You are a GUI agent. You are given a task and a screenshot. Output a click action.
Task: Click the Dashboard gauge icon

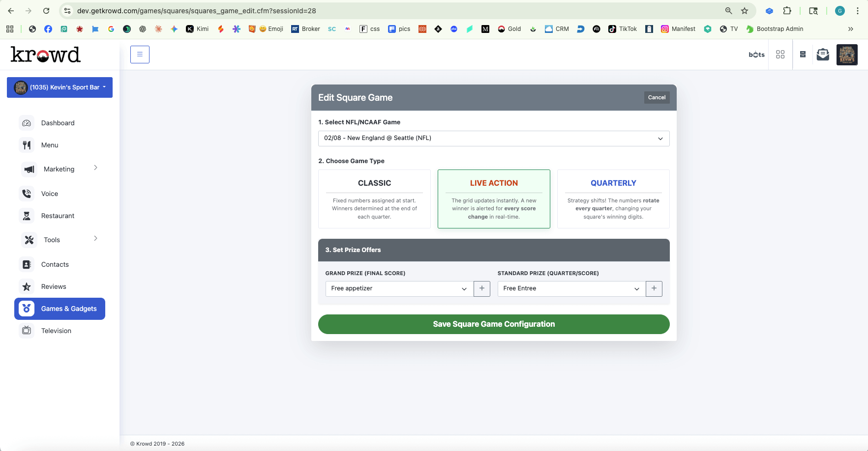point(27,123)
